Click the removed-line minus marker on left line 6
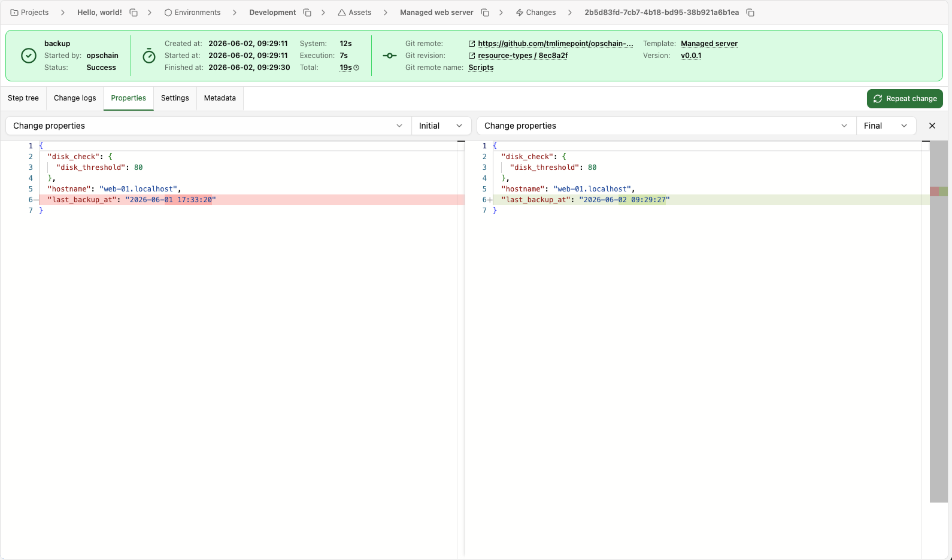Viewport: 952px width, 560px height. [x=37, y=200]
